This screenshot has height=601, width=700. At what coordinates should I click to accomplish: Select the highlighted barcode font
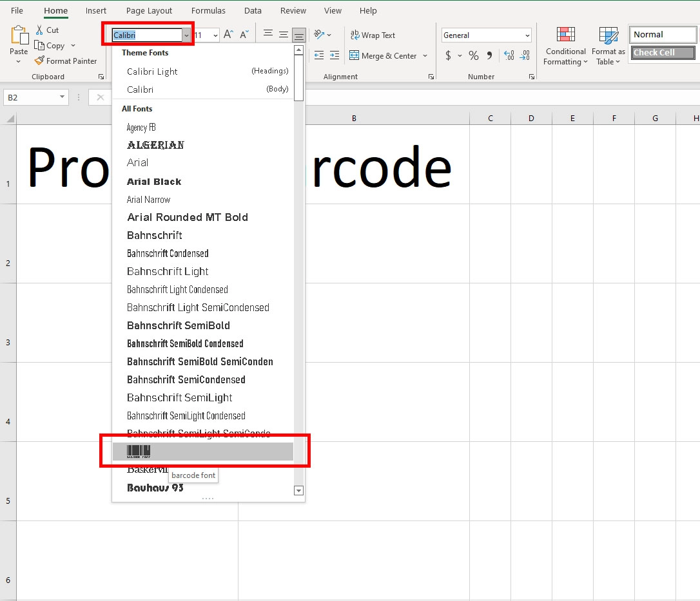(x=204, y=451)
